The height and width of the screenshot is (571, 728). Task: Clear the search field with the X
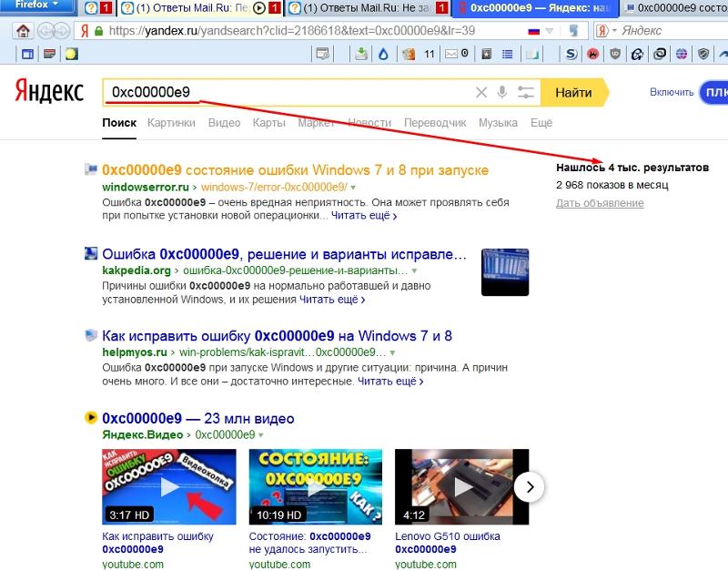[x=481, y=93]
